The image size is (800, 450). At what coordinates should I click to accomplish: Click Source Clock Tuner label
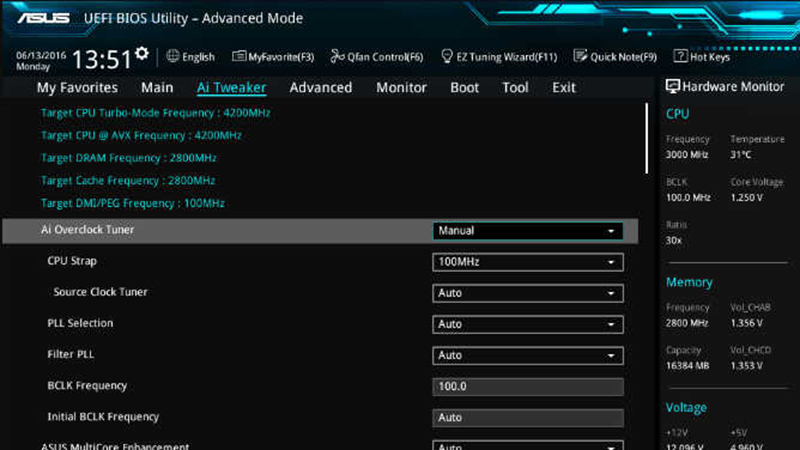pos(101,292)
